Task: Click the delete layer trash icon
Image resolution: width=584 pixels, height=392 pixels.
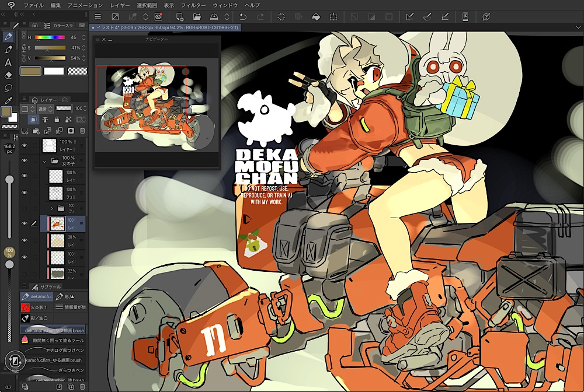Action: (82, 130)
